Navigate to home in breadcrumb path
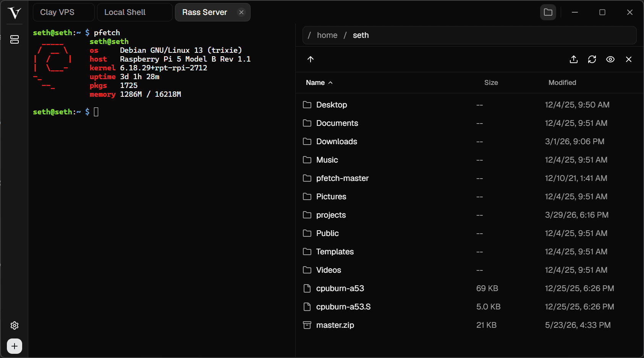This screenshot has height=358, width=644. [x=327, y=35]
